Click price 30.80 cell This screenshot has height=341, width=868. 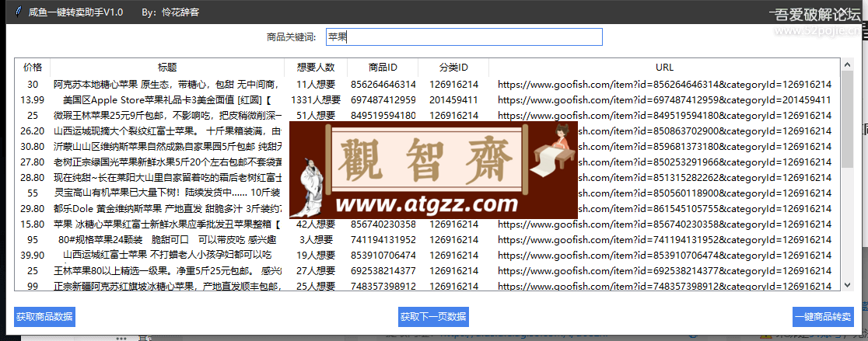point(32,147)
